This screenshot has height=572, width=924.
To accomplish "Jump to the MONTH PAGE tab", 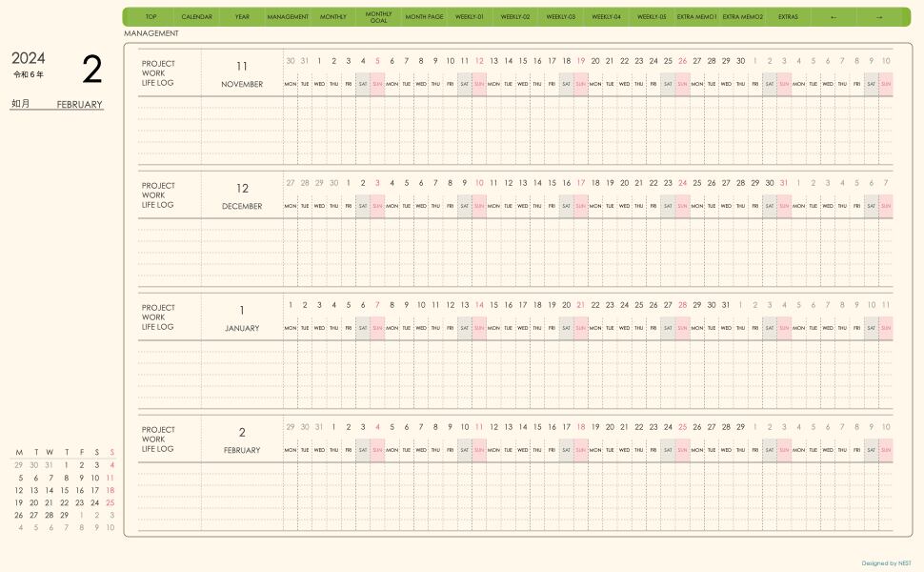I will tap(424, 17).
